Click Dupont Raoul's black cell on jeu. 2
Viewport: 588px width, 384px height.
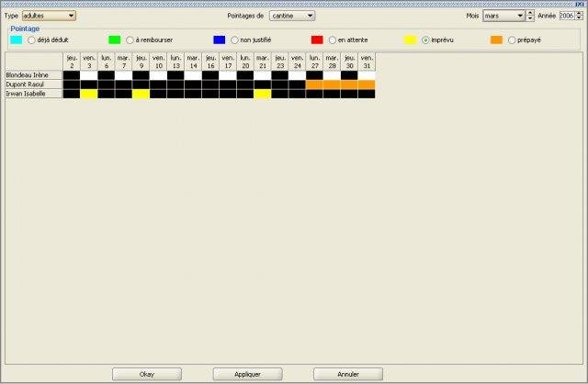pyautogui.click(x=72, y=85)
